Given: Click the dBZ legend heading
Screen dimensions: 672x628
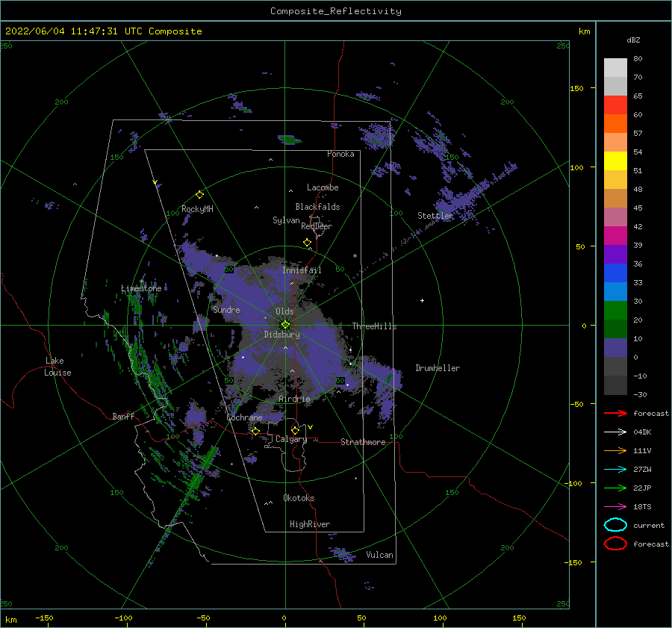Looking at the screenshot, I should click(633, 40).
